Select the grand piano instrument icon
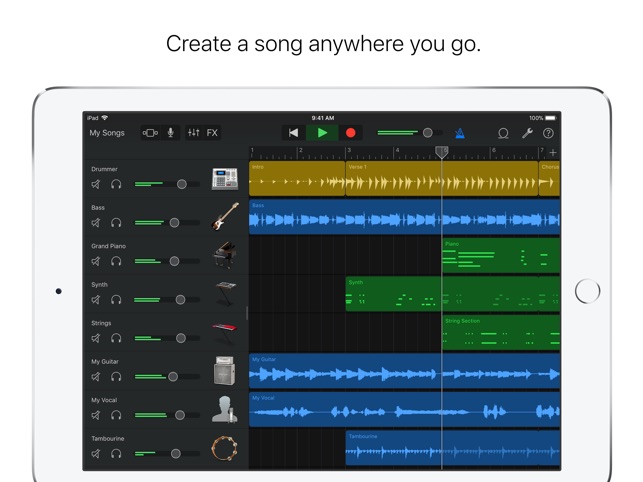This screenshot has height=482, width=643. [x=225, y=255]
